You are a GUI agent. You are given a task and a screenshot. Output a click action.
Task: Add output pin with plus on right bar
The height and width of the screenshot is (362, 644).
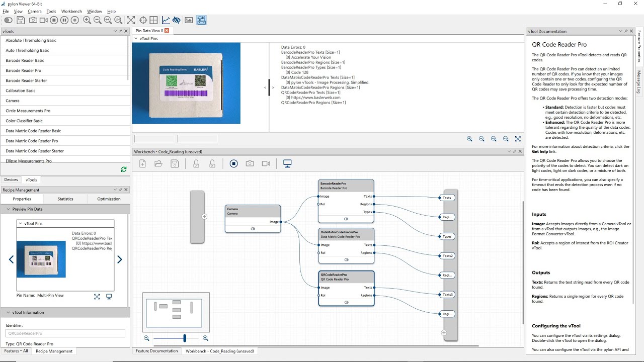(444, 332)
